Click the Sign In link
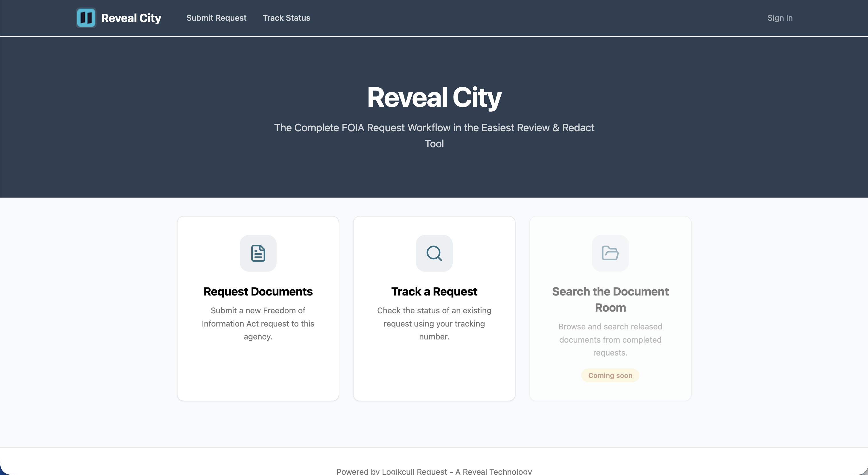The width and height of the screenshot is (868, 475). click(x=780, y=18)
